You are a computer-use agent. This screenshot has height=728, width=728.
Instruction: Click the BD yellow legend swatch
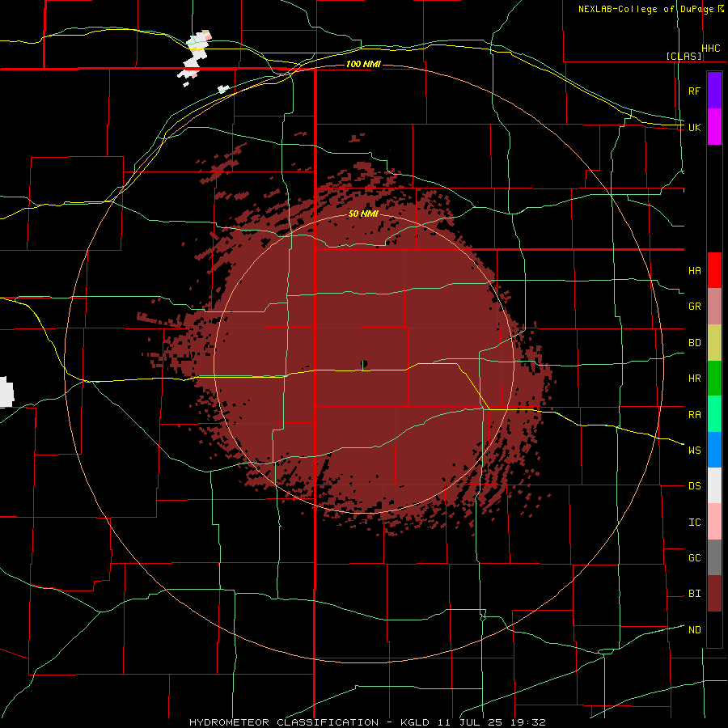click(x=714, y=343)
